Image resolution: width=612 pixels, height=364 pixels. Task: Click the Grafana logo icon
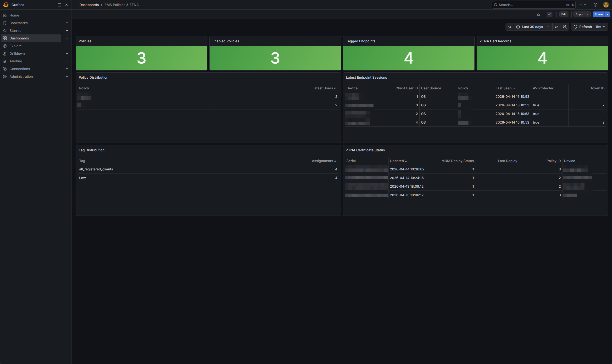tap(6, 5)
